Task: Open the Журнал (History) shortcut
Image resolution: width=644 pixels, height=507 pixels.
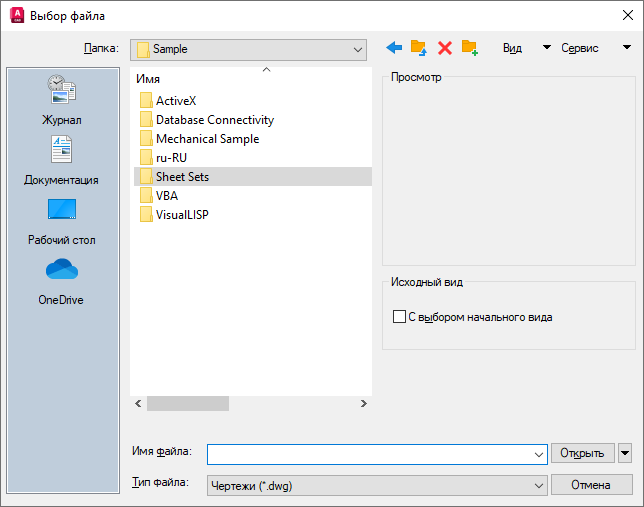Action: (62, 100)
